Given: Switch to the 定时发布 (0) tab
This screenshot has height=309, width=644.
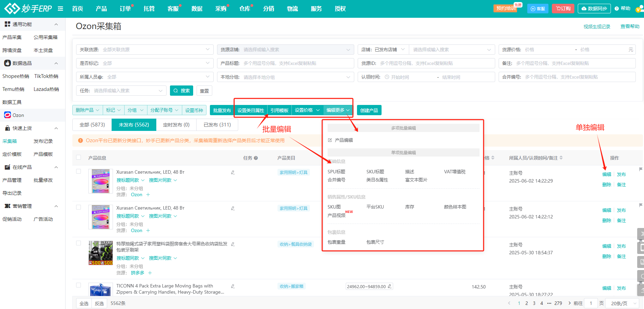Looking at the screenshot, I should click(176, 125).
